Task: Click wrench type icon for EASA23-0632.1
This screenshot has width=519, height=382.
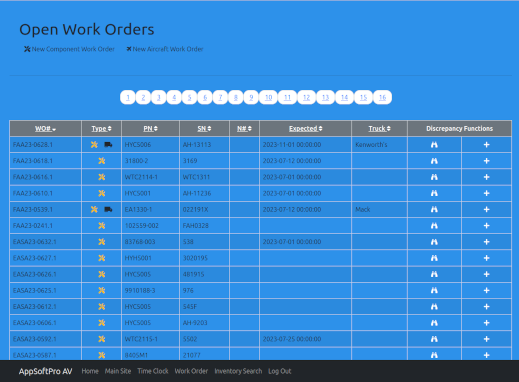Action: coord(102,242)
